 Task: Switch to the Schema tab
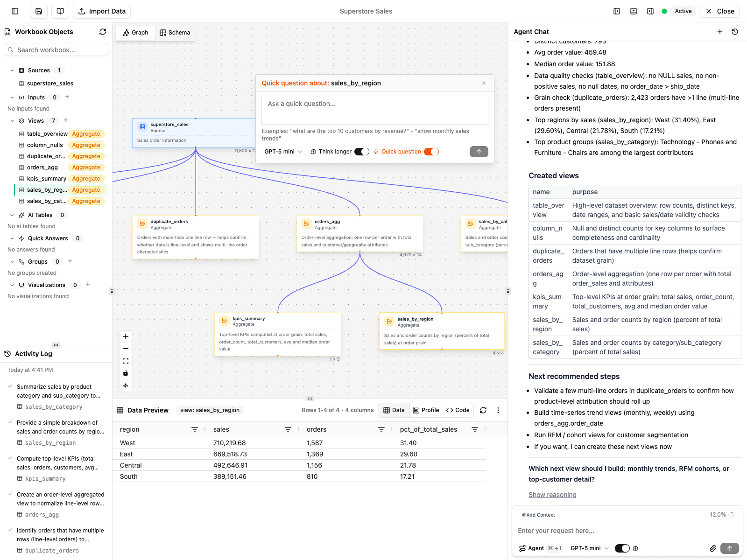[x=175, y=33]
